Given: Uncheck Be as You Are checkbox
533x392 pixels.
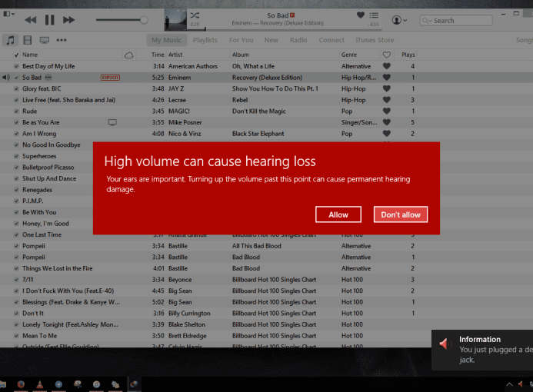Looking at the screenshot, I should point(16,122).
